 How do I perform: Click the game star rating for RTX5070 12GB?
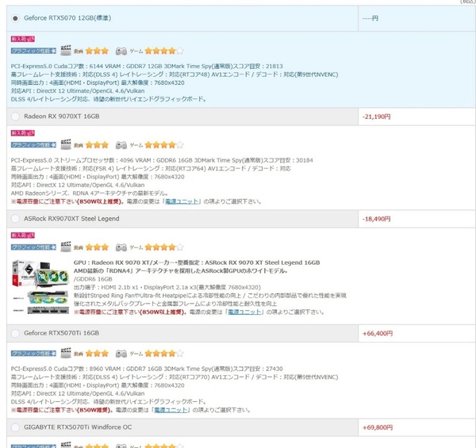pos(164,51)
